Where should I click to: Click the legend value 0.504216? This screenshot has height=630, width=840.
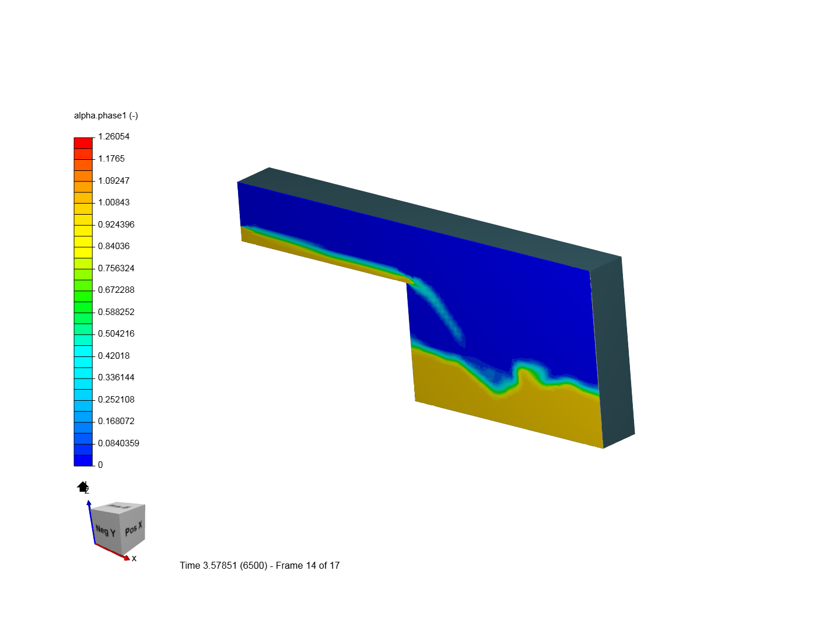click(116, 334)
